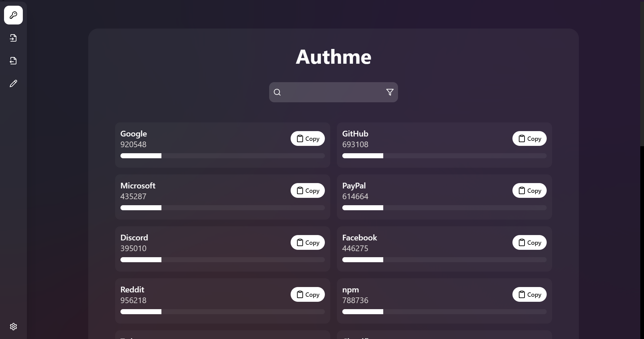Click the PayPal account name

click(x=354, y=186)
